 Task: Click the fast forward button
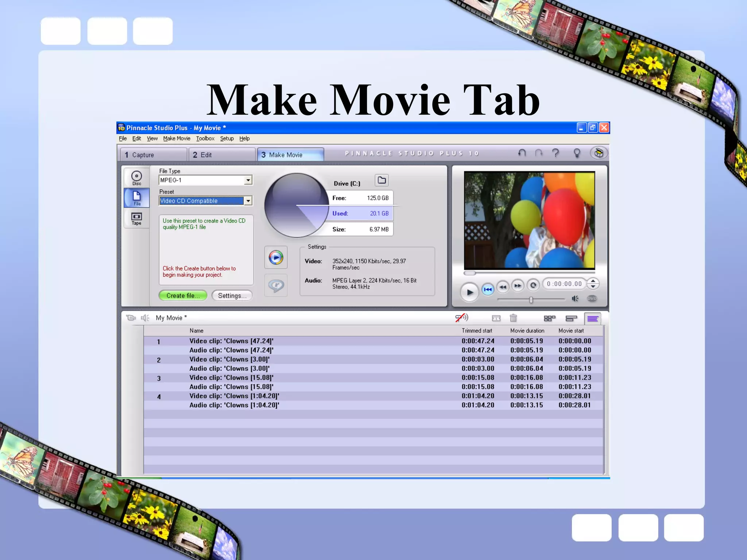(x=518, y=286)
